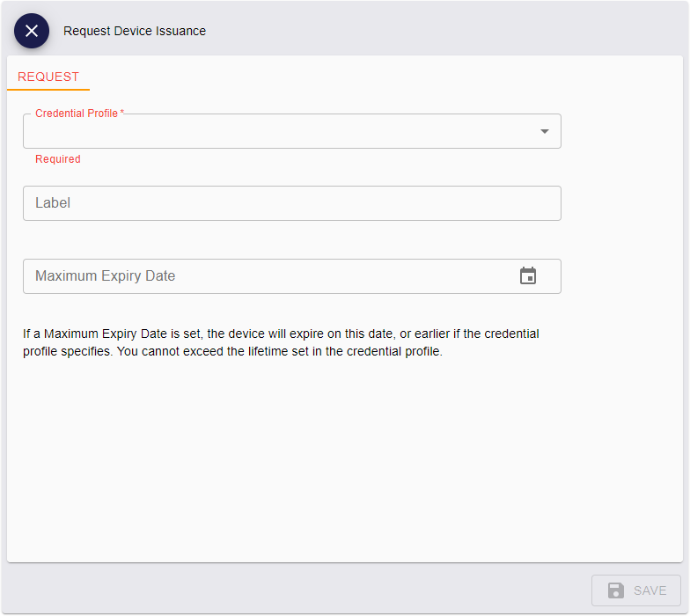Click the Maximum Expiry Date placeholder text

tap(105, 276)
